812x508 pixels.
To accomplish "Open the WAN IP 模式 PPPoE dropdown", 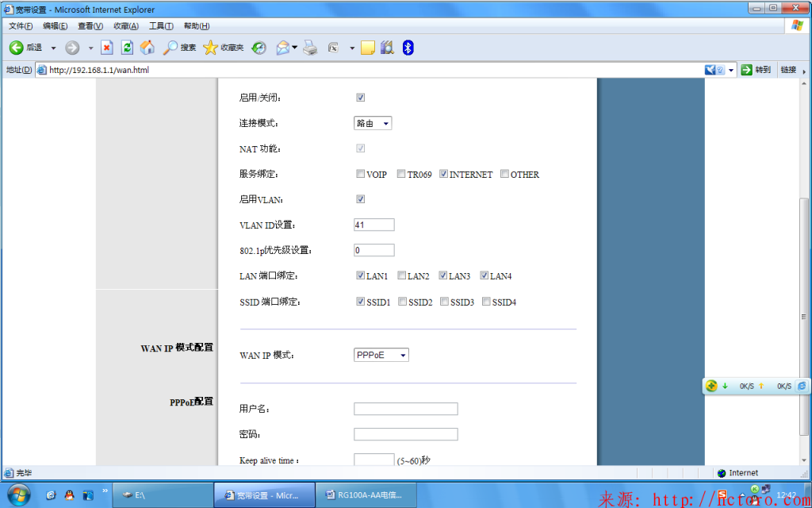I will pyautogui.click(x=381, y=355).
